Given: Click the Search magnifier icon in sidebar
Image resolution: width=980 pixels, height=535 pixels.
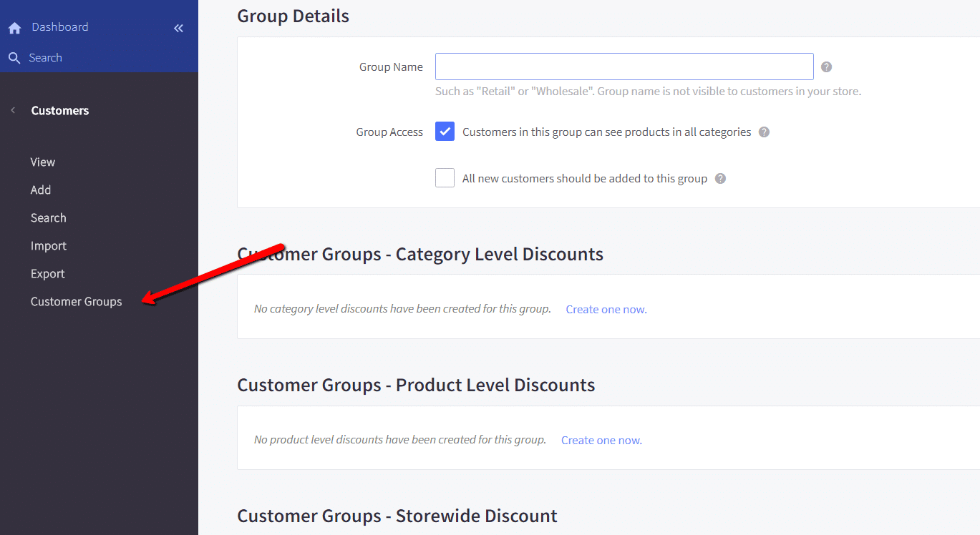Looking at the screenshot, I should coord(14,58).
